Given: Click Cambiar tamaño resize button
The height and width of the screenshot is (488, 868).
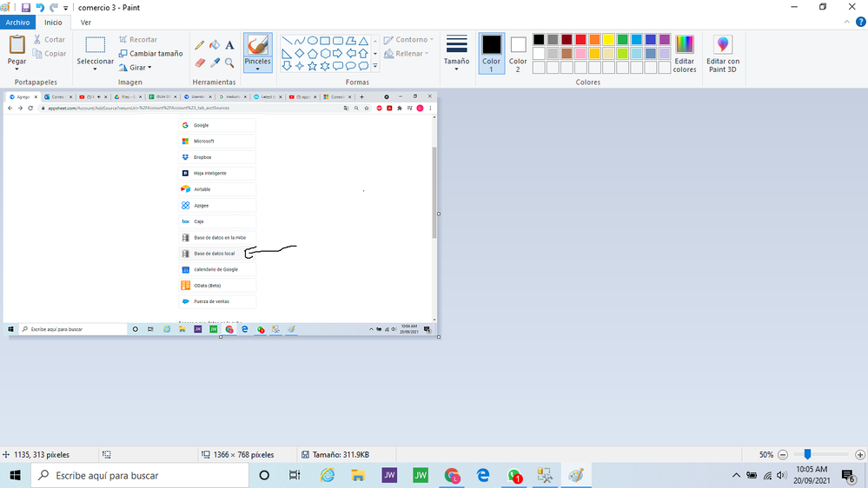Looking at the screenshot, I should point(150,54).
